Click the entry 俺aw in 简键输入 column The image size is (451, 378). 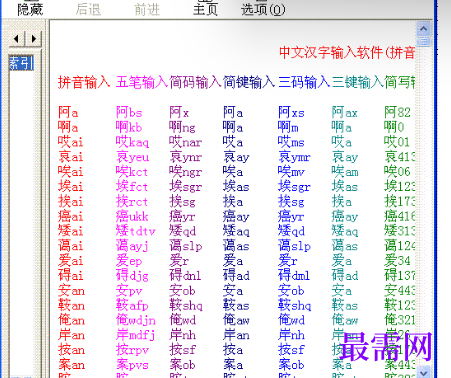point(236,320)
